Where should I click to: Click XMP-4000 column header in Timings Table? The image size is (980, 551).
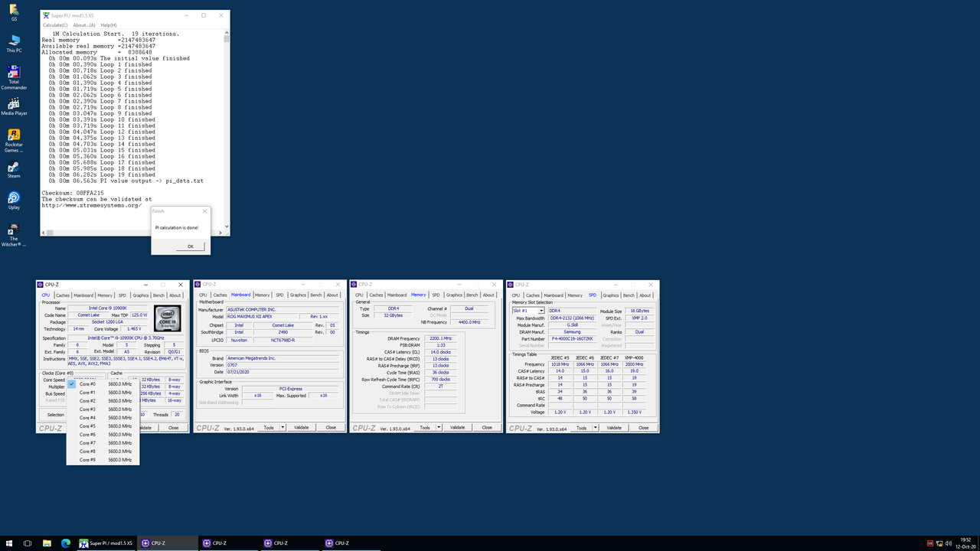click(x=634, y=357)
